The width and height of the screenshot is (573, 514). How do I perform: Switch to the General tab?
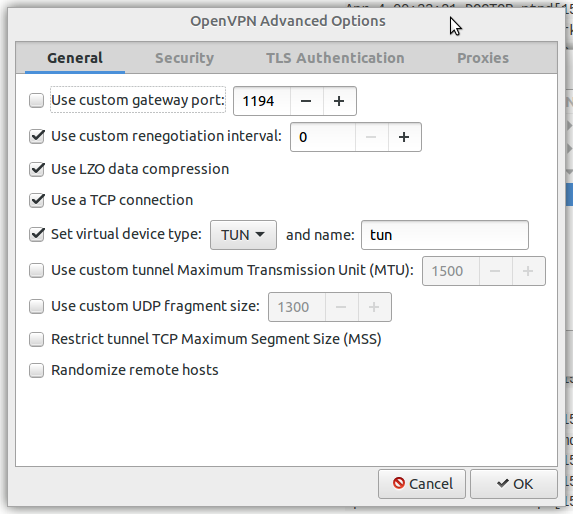click(75, 58)
